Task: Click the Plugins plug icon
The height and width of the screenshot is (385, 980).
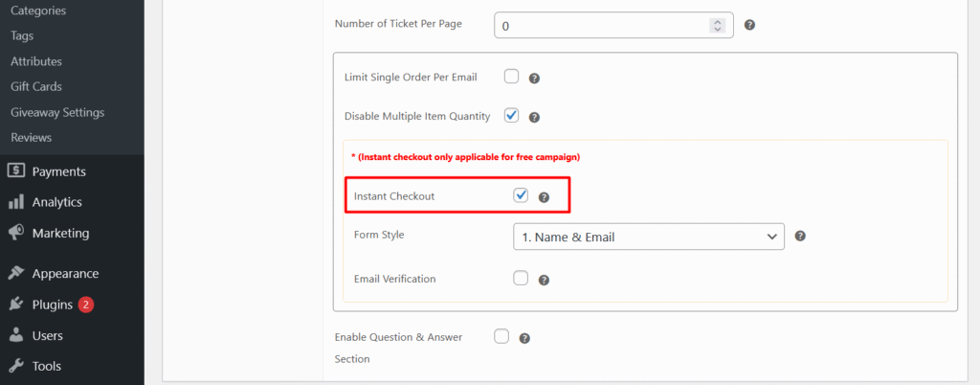Action: pos(15,305)
